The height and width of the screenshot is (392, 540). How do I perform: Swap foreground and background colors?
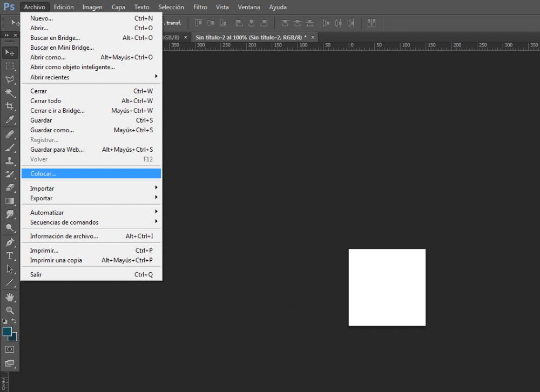(15, 321)
